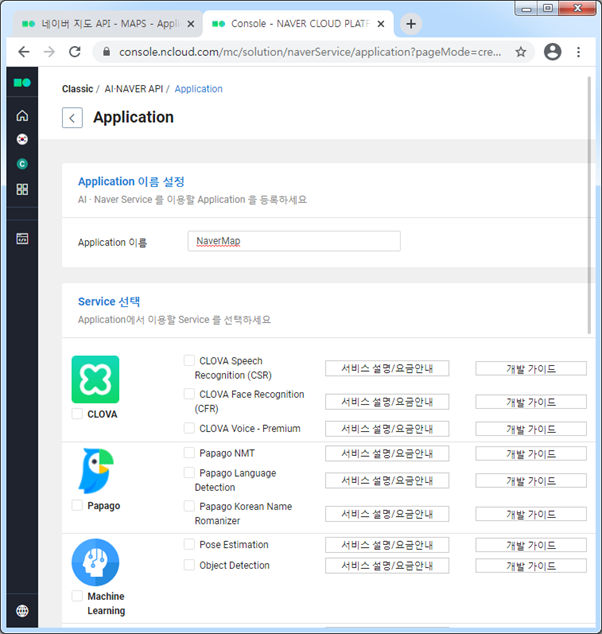Screen dimensions: 602x634
Task: Open 개발 가이드 for Object Detection
Action: click(531, 566)
